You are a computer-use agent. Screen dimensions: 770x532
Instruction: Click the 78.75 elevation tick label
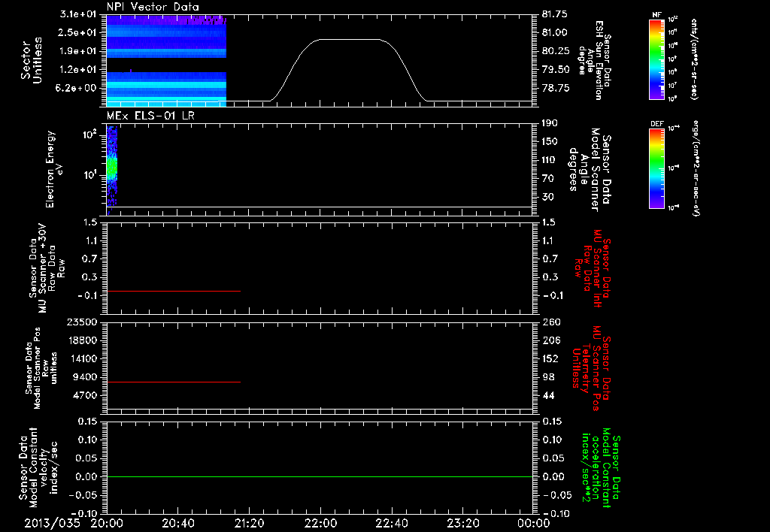tap(556, 88)
